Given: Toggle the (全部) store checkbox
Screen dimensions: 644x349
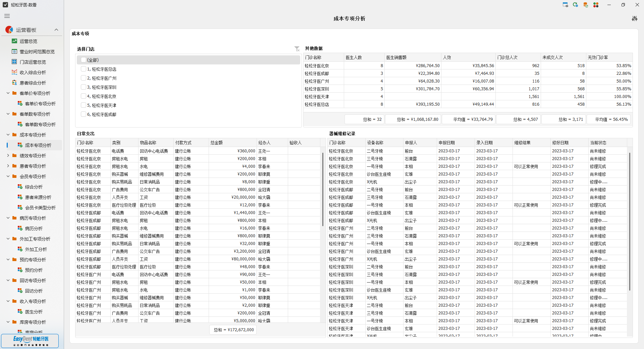Looking at the screenshot, I should pyautogui.click(x=84, y=60).
